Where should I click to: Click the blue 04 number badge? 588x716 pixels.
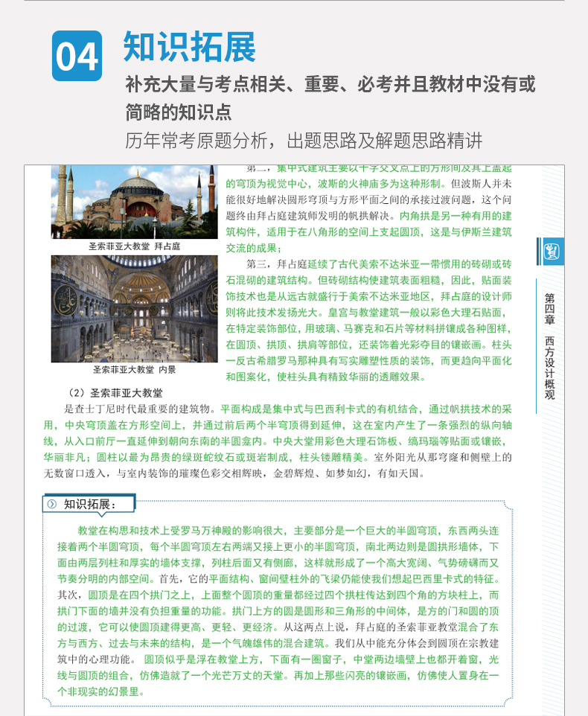77,56
